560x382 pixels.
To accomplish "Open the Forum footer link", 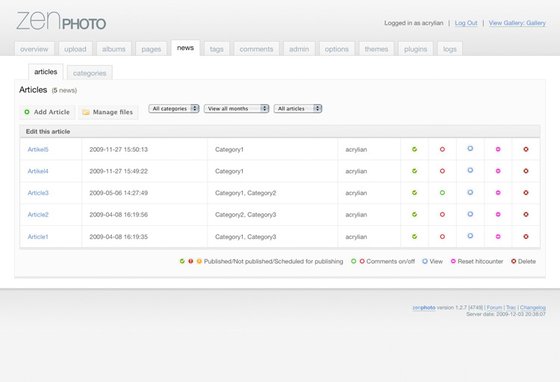I will (494, 307).
